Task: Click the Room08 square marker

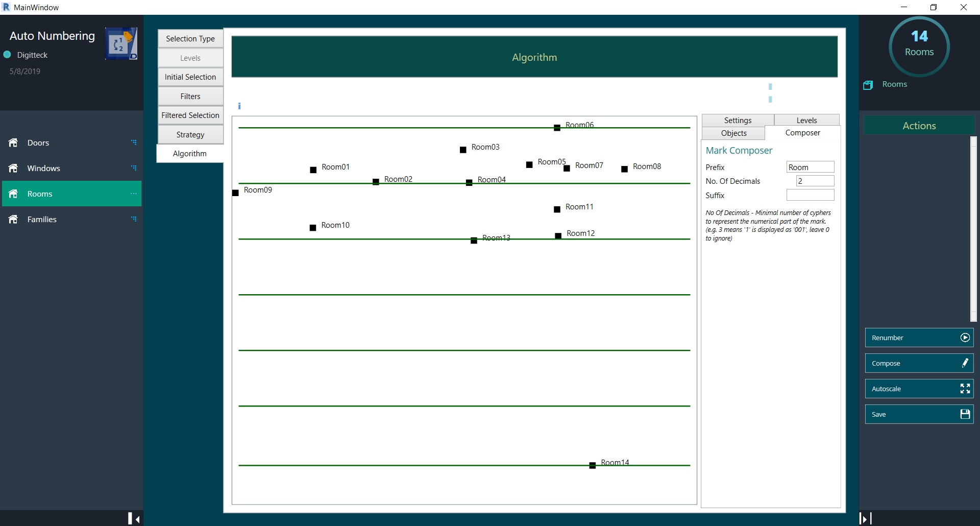Action: (624, 170)
